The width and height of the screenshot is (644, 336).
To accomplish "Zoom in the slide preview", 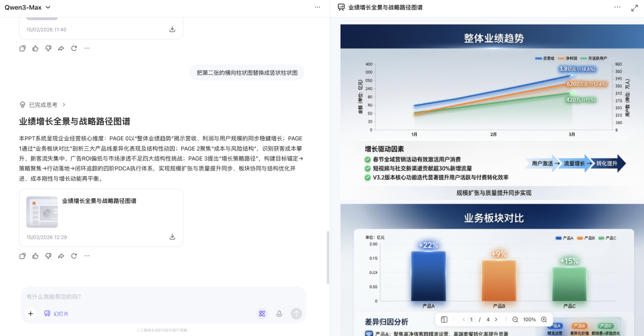I will (544, 320).
